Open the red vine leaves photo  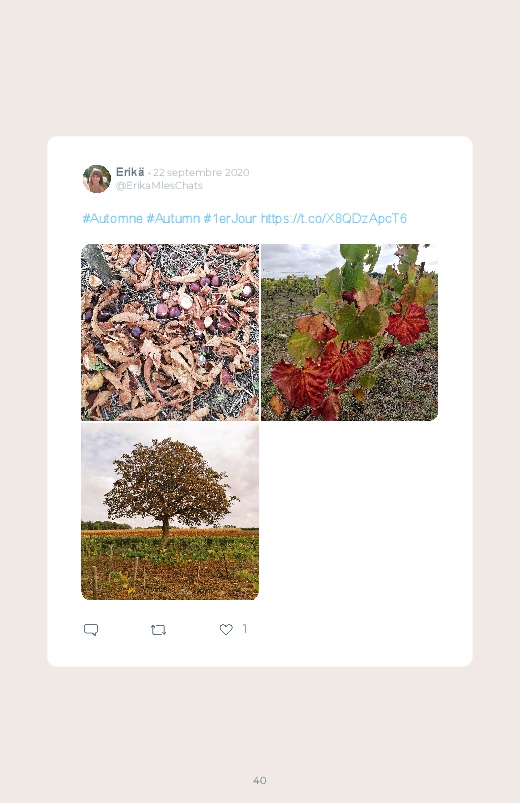(349, 332)
